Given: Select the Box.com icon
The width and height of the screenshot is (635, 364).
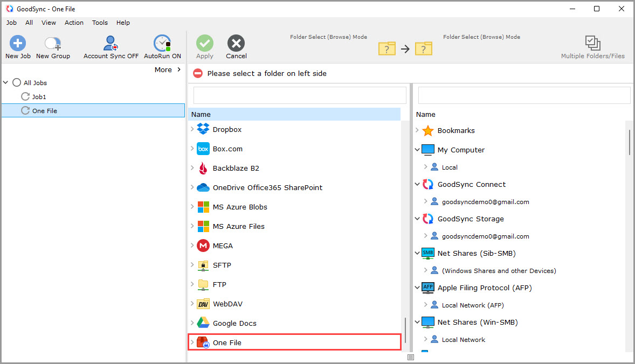Looking at the screenshot, I should (203, 149).
